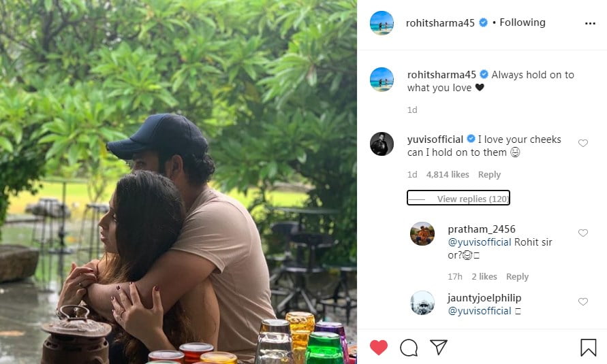Open jauntyjoelphilip username link
Image resolution: width=607 pixels, height=364 pixels.
484,298
